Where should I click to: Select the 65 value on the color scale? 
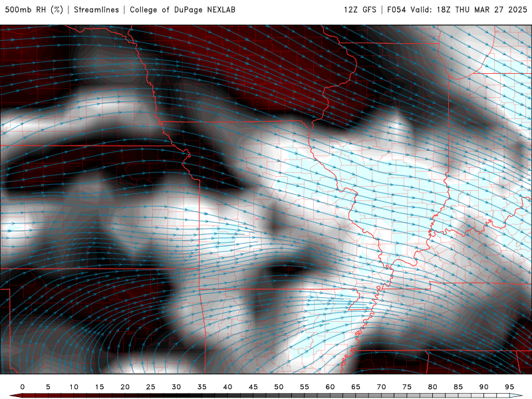356,387
